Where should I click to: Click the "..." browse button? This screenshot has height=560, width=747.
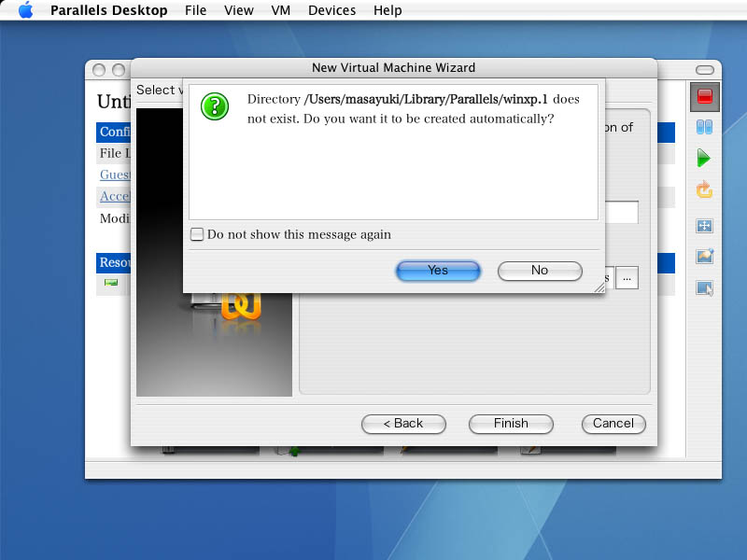[627, 277]
